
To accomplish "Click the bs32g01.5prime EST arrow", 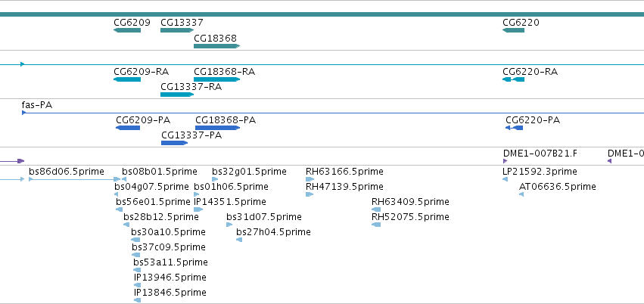I will [215, 179].
